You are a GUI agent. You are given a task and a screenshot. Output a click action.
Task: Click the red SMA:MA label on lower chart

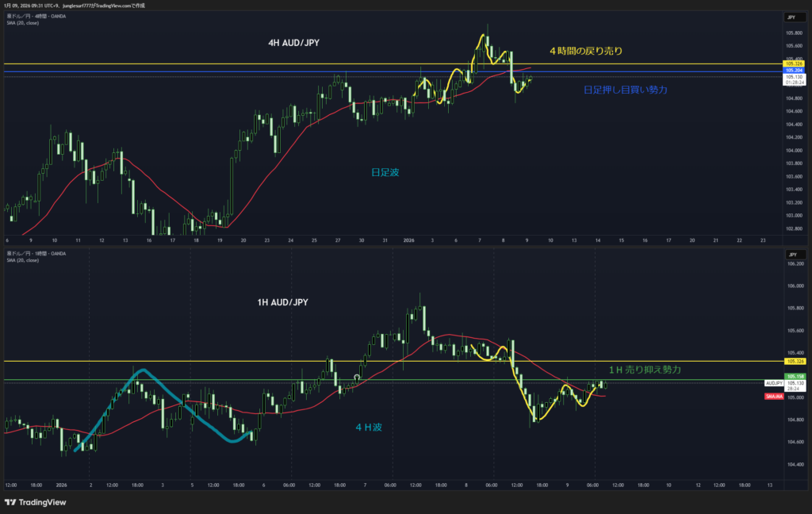pyautogui.click(x=775, y=395)
